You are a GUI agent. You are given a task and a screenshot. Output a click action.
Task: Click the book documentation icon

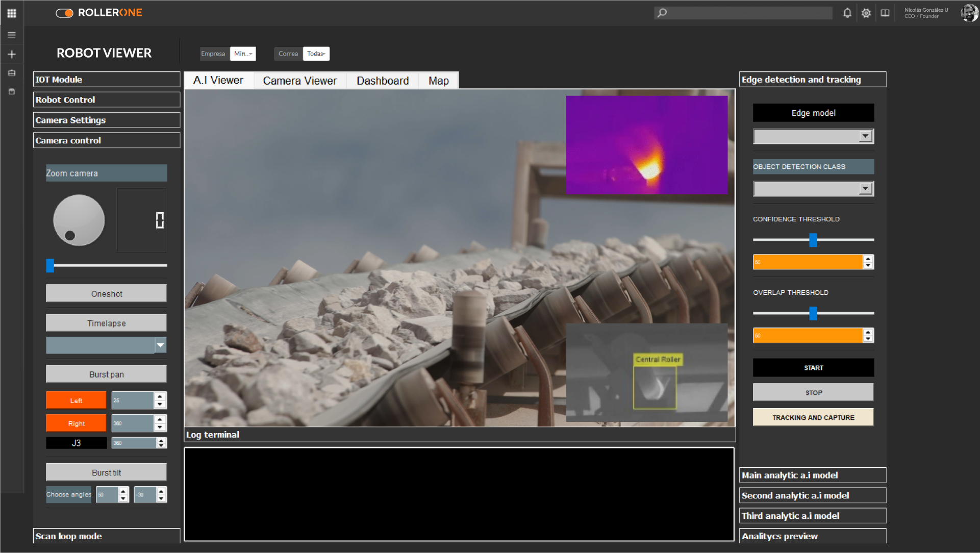(x=885, y=13)
